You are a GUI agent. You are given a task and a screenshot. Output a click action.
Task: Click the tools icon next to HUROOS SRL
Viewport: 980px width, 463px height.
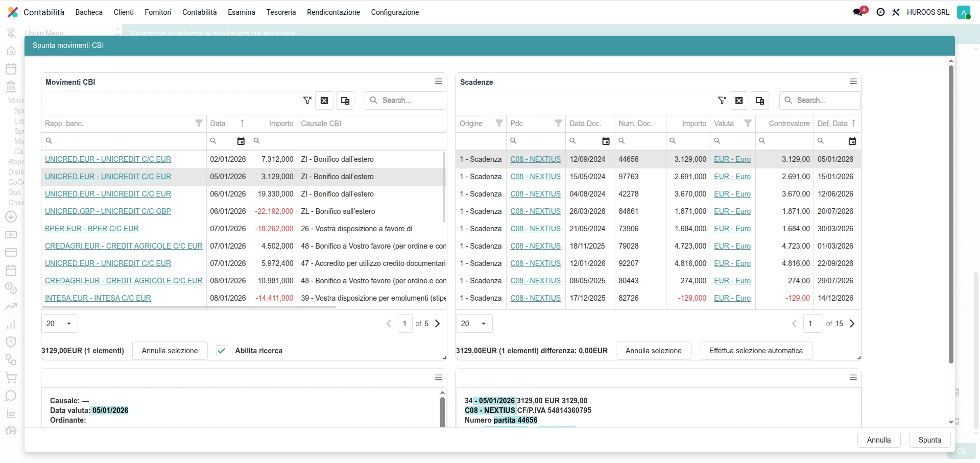pos(896,12)
